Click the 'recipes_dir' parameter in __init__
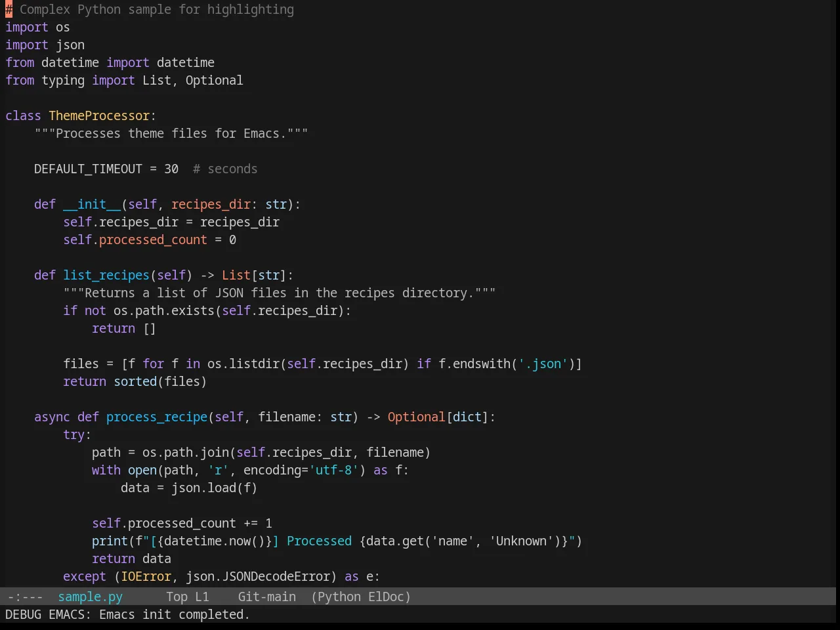This screenshot has width=840, height=630. click(x=211, y=204)
